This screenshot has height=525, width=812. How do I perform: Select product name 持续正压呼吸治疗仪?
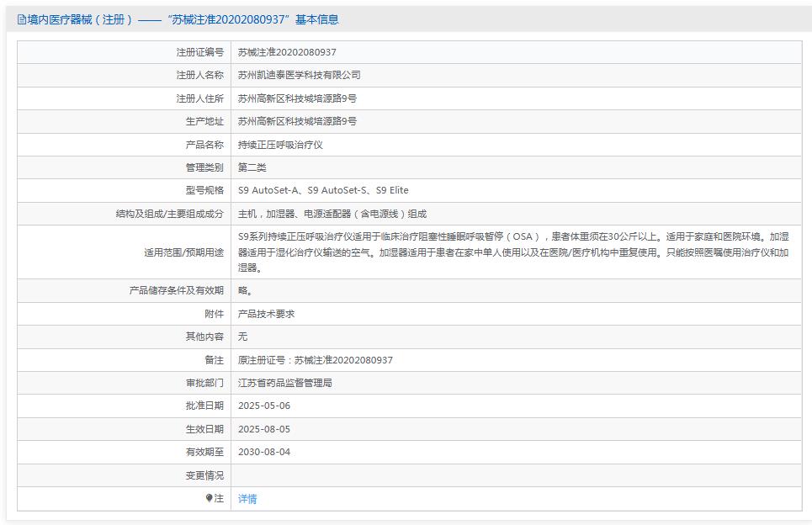280,145
